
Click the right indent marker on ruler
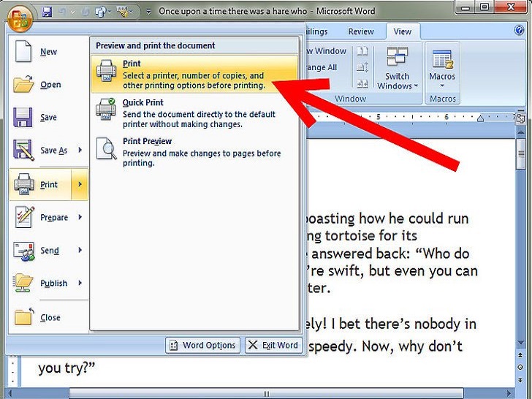tap(480, 118)
